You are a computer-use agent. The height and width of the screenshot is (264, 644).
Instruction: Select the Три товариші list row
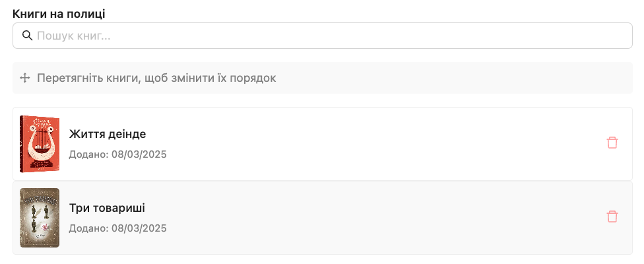click(323, 218)
